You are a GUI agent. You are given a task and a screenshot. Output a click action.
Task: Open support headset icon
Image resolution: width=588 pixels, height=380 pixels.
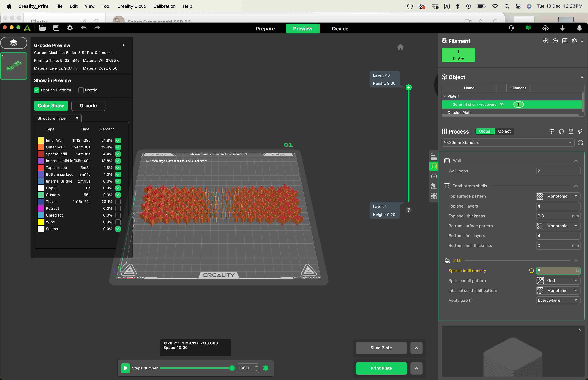coord(511,28)
